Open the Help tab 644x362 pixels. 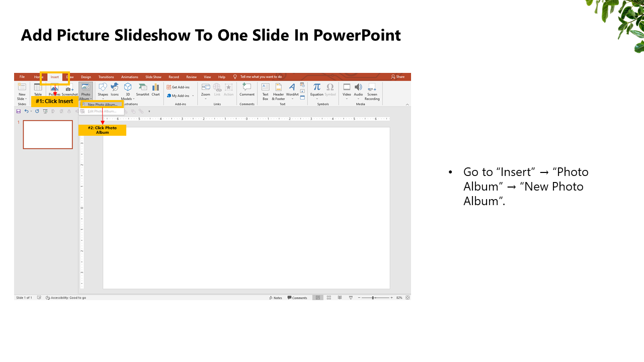(222, 77)
